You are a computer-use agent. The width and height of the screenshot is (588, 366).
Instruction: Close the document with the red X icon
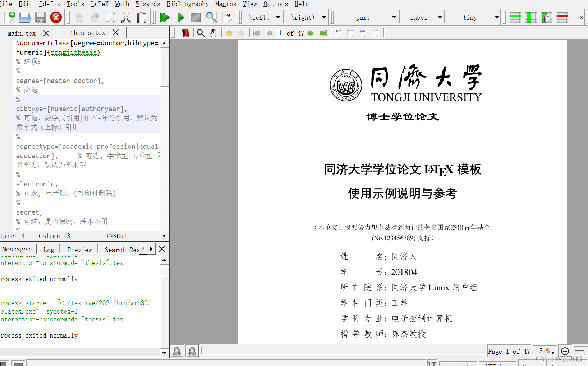(x=56, y=17)
